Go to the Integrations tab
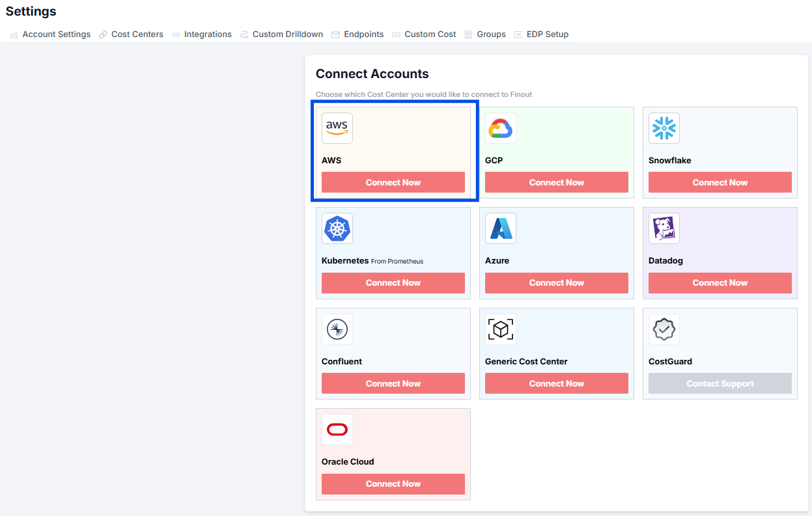The height and width of the screenshot is (516, 812). coord(207,34)
